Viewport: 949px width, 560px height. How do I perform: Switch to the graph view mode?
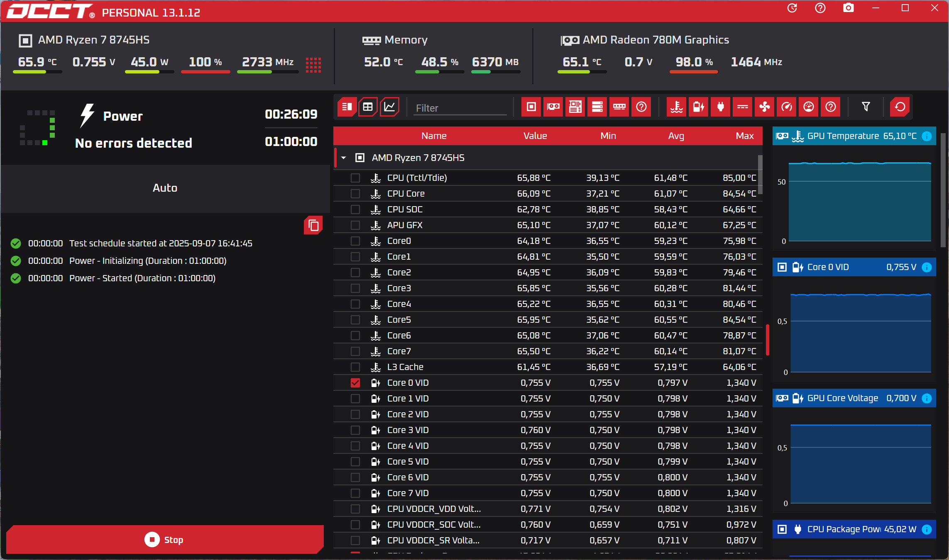pos(389,107)
